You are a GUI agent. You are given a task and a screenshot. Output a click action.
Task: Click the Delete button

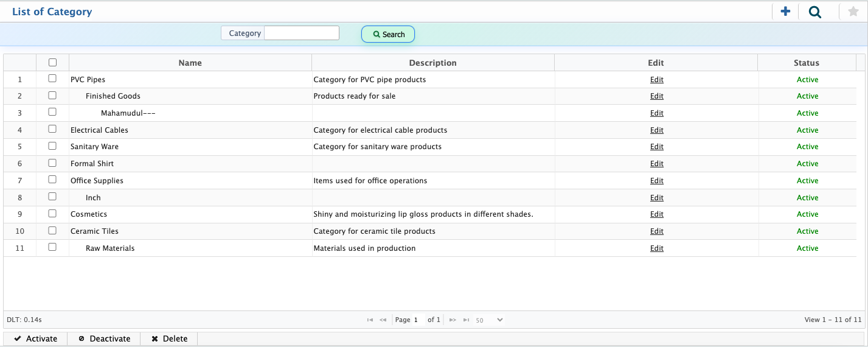(169, 338)
